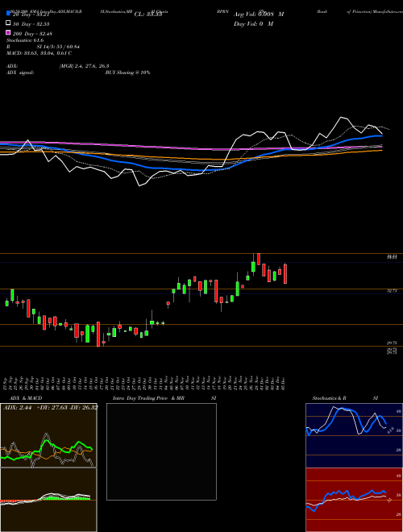Open the red RSI chart panel
403x532 pixels.
pyautogui.click(x=354, y=500)
